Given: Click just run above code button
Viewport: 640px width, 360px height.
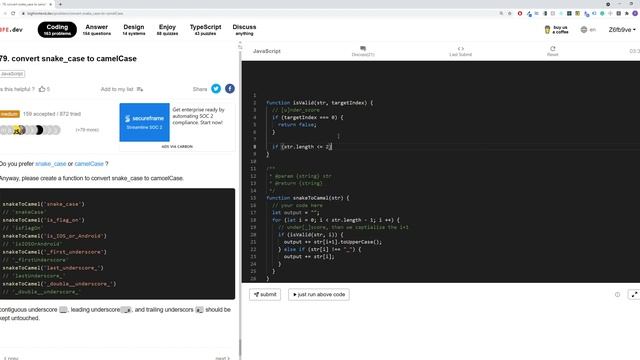Looking at the screenshot, I should pos(319,294).
